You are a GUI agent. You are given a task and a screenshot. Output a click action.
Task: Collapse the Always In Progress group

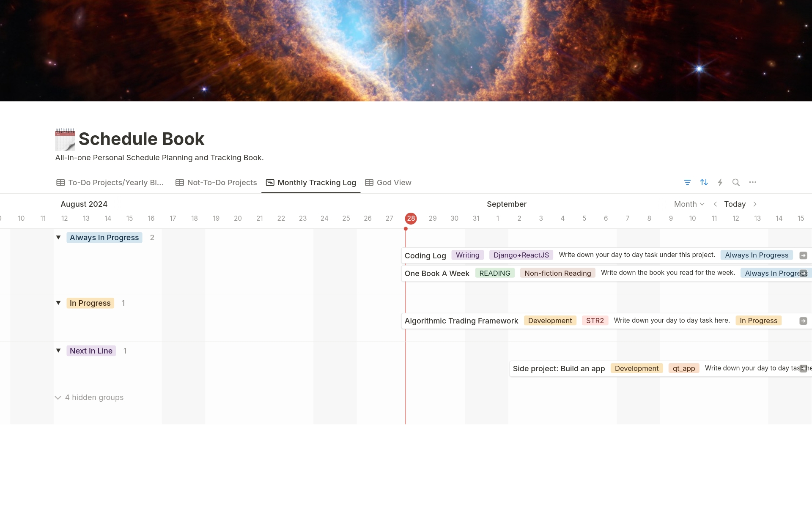58,237
